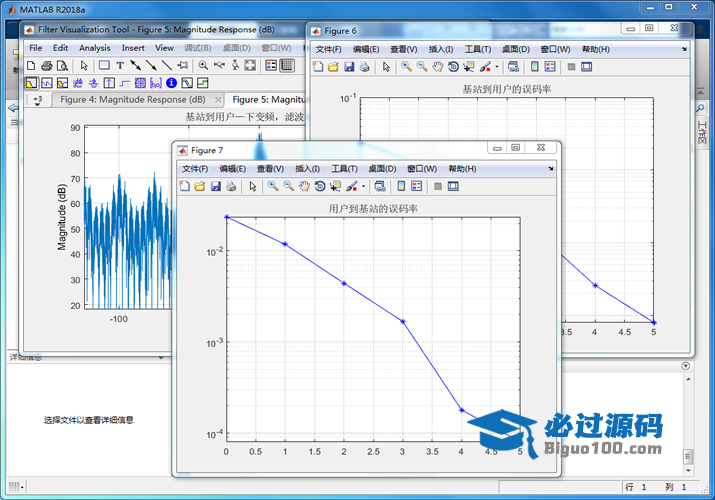715x500 pixels.
Task: Activate Zoom In tool in Figure 7
Action: 273,186
